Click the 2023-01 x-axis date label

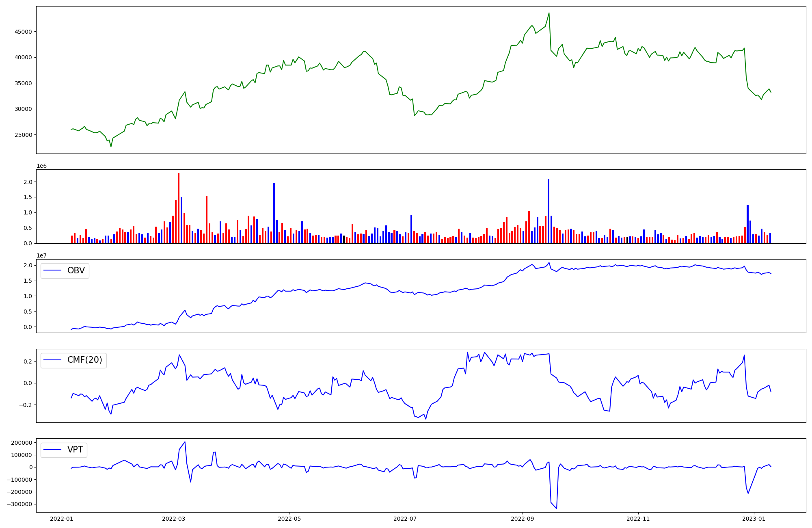[754, 519]
